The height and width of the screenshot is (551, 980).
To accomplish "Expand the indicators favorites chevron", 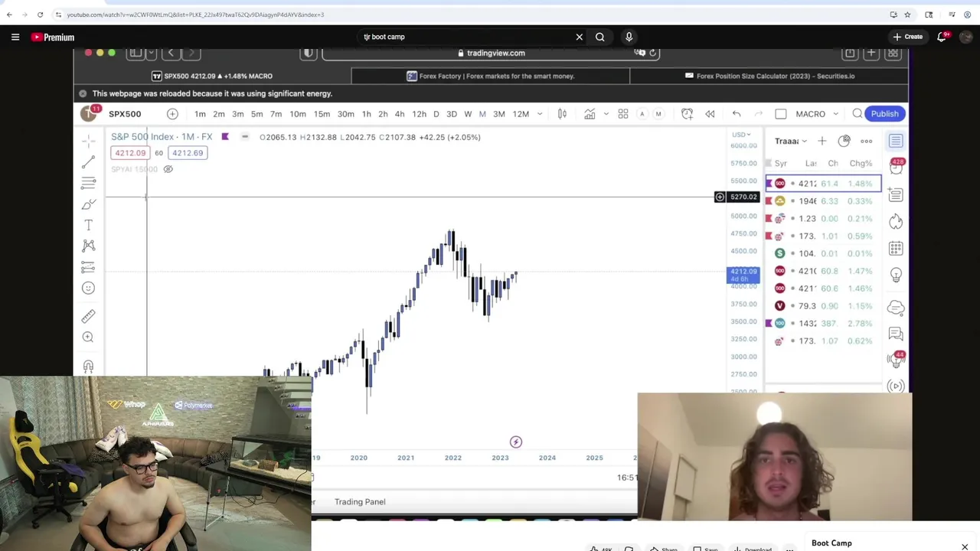I will (606, 114).
